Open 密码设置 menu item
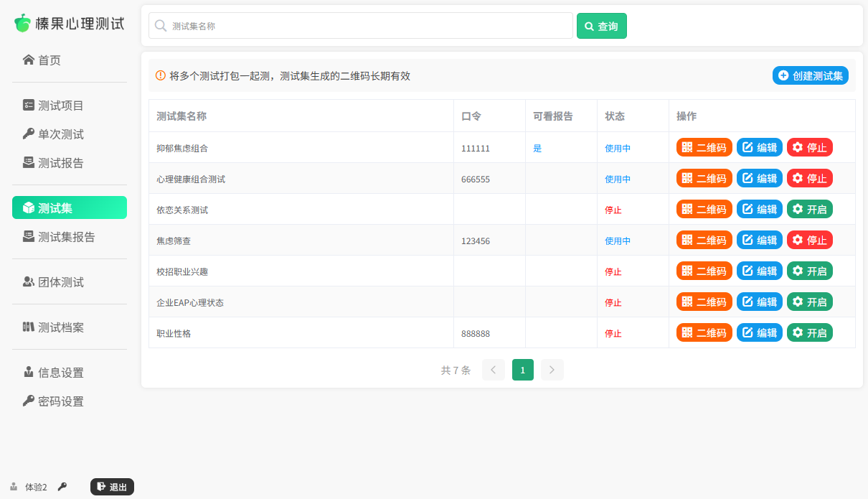Image resolution: width=868 pixels, height=499 pixels. pyautogui.click(x=70, y=401)
